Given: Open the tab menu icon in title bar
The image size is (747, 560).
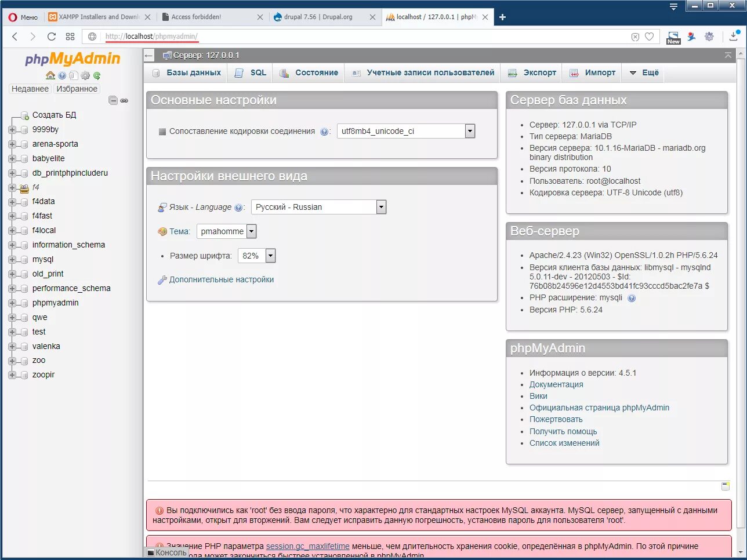Looking at the screenshot, I should (x=673, y=7).
